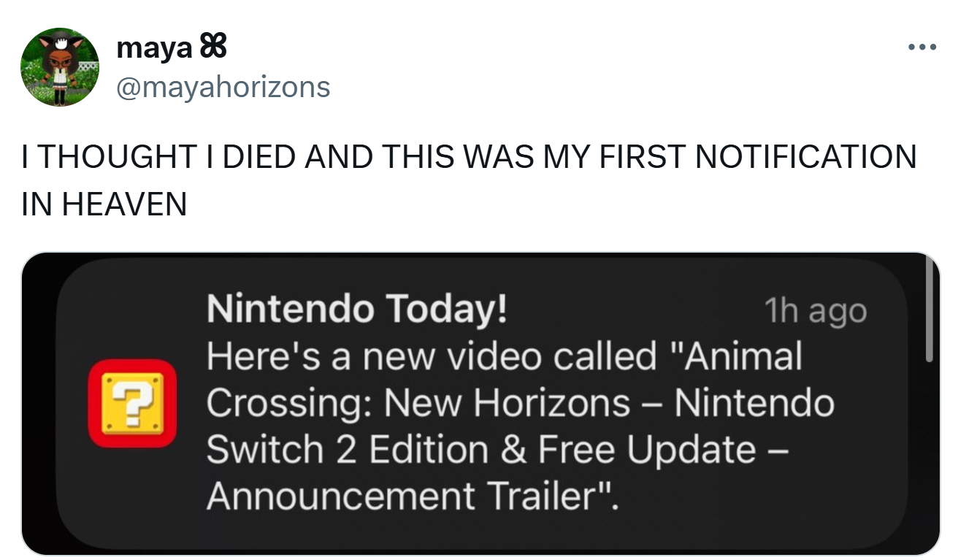This screenshot has height=560, width=958.
Task: Click the yellow question block app icon
Action: click(x=132, y=402)
